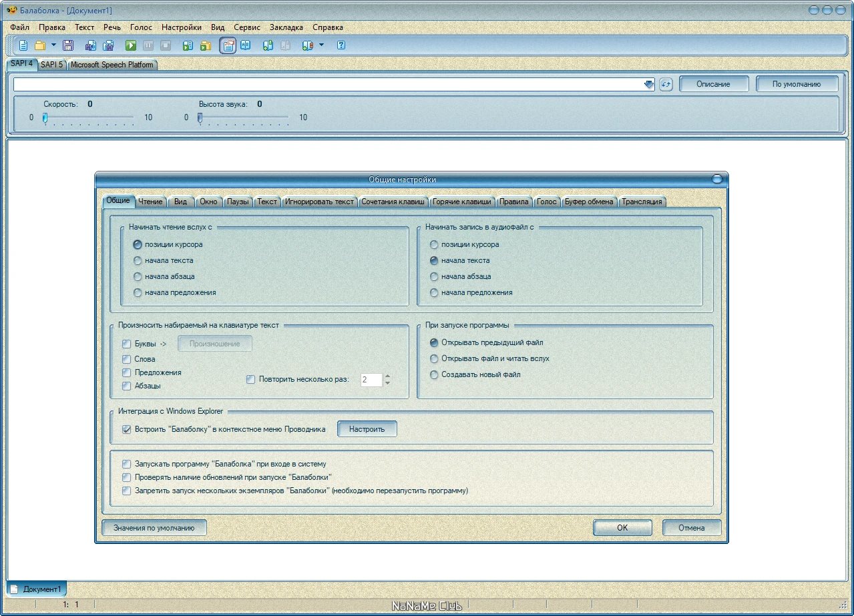The height and width of the screenshot is (616, 854).
Task: Click the help question mark toolbar icon
Action: [x=341, y=45]
